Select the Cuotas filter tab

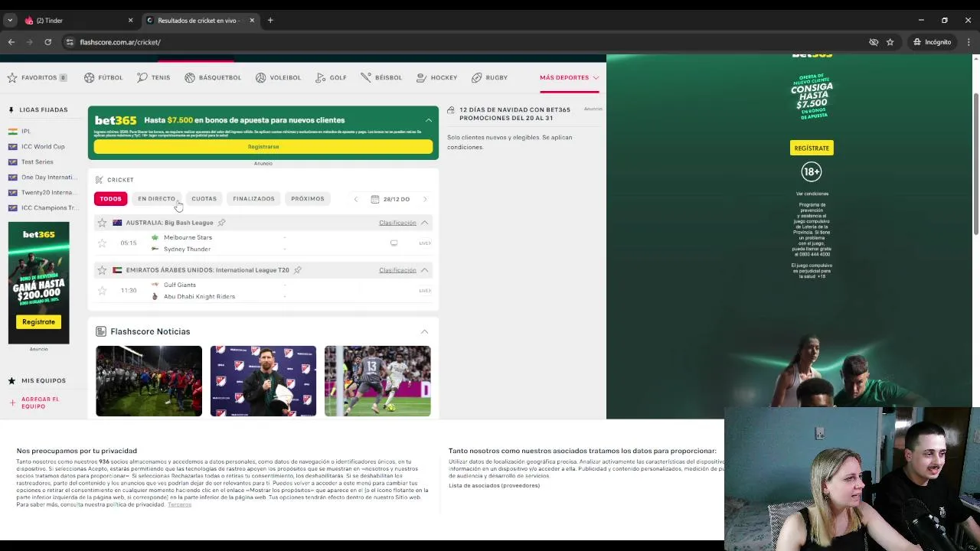click(x=204, y=199)
